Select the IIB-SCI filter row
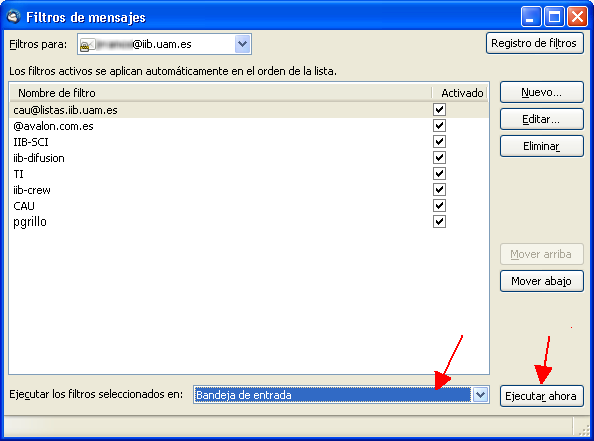 (x=249, y=142)
